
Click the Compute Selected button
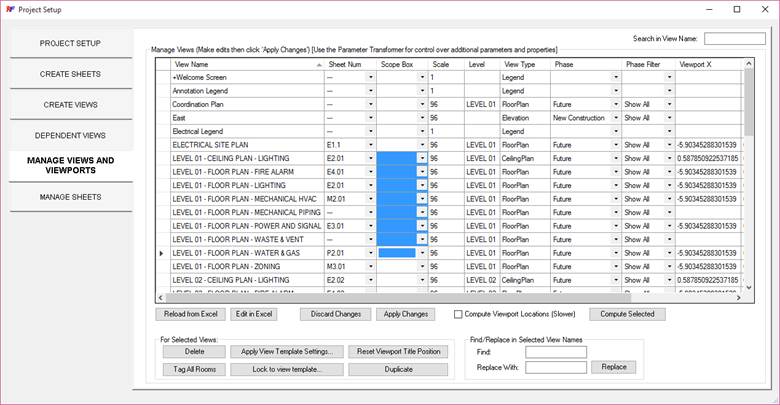pos(627,314)
